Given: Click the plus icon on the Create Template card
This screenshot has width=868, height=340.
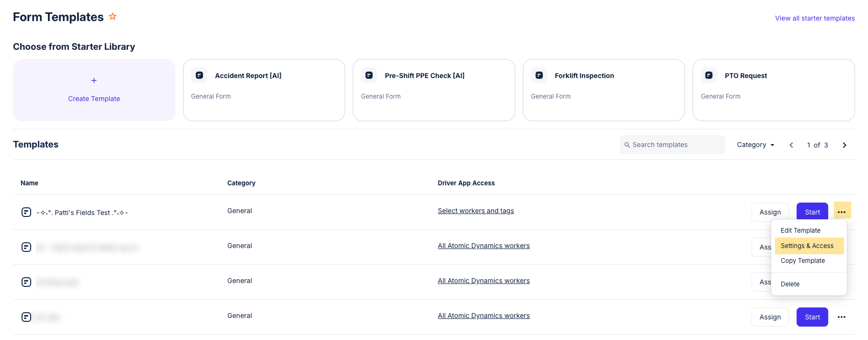Looking at the screenshot, I should point(94,80).
